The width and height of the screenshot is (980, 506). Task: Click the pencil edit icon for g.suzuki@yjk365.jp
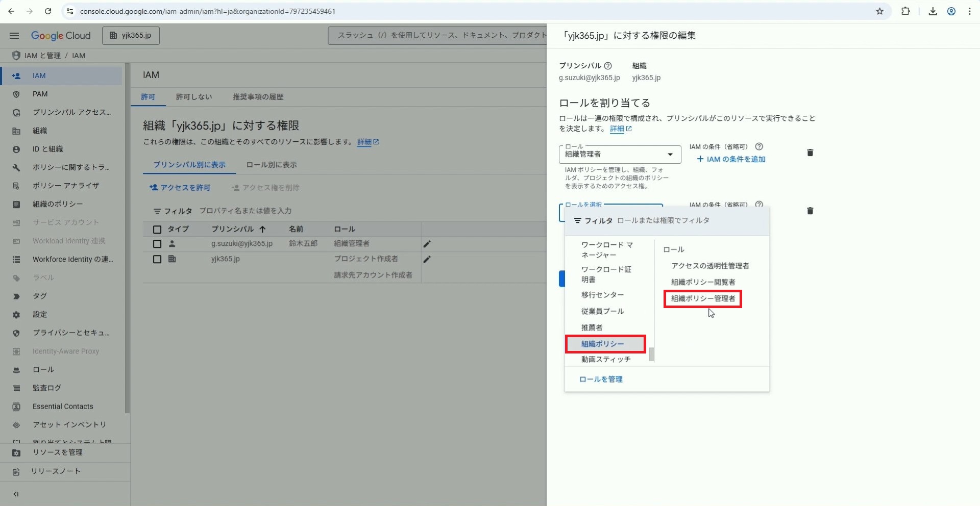pos(427,244)
